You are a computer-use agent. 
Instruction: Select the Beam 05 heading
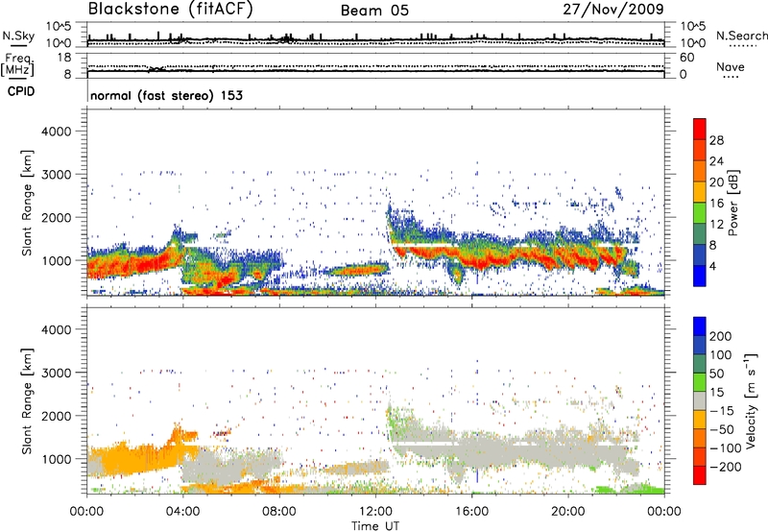(x=374, y=11)
